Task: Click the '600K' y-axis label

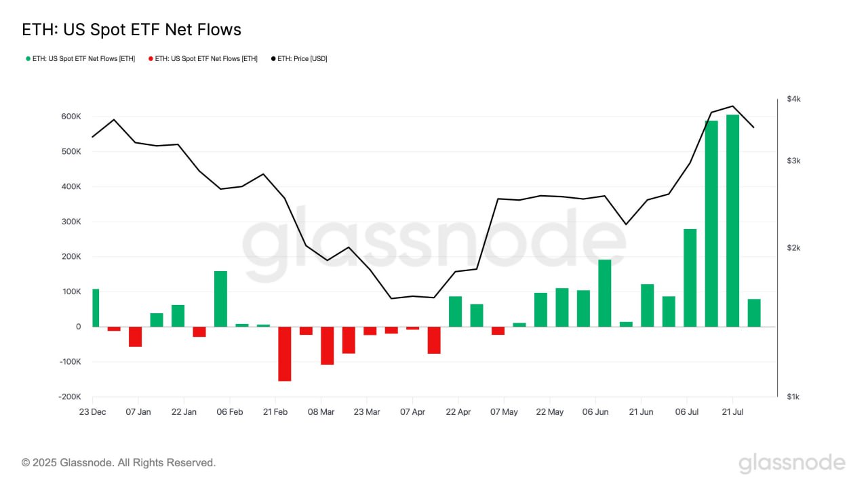Action: pos(71,117)
